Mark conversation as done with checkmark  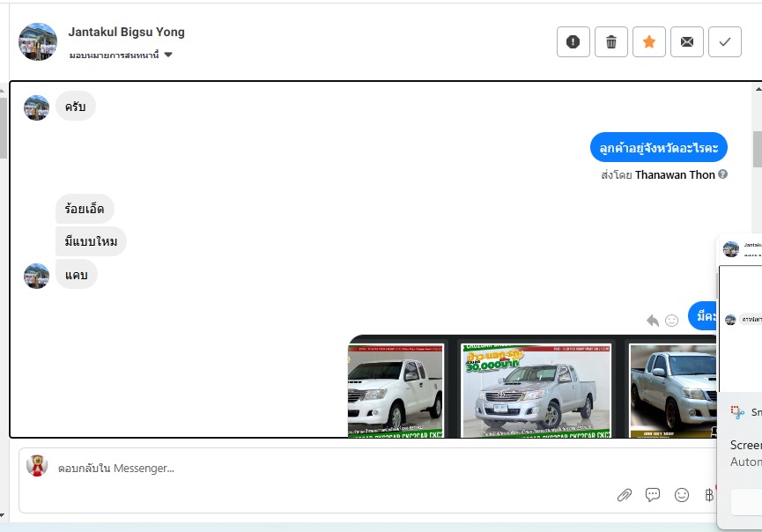coord(725,41)
